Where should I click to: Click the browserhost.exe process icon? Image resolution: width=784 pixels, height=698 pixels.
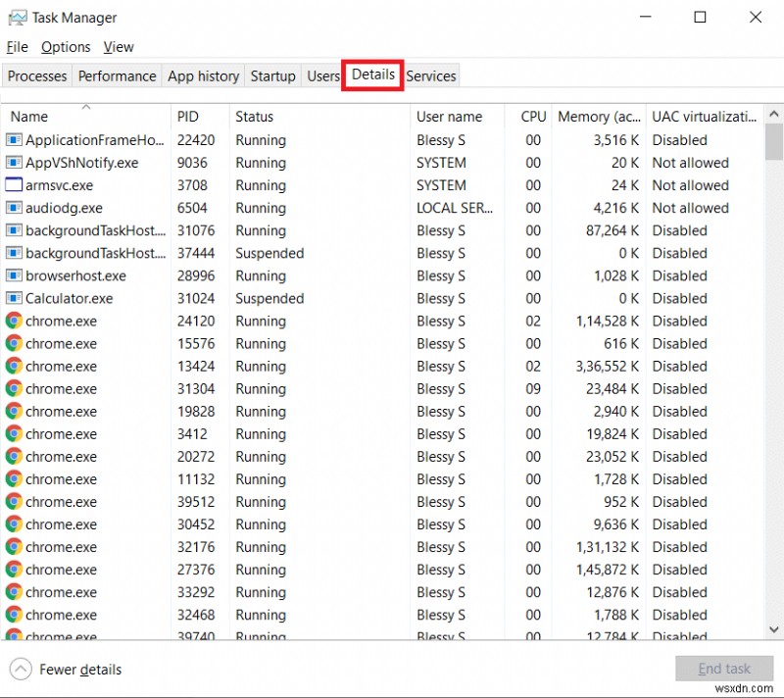click(13, 275)
